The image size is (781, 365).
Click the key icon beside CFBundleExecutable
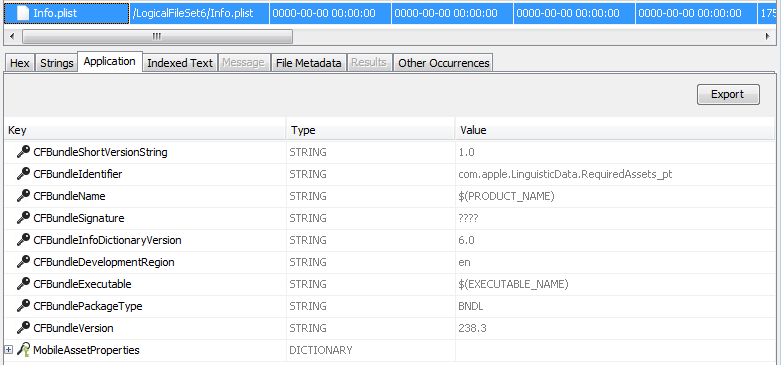[23, 283]
